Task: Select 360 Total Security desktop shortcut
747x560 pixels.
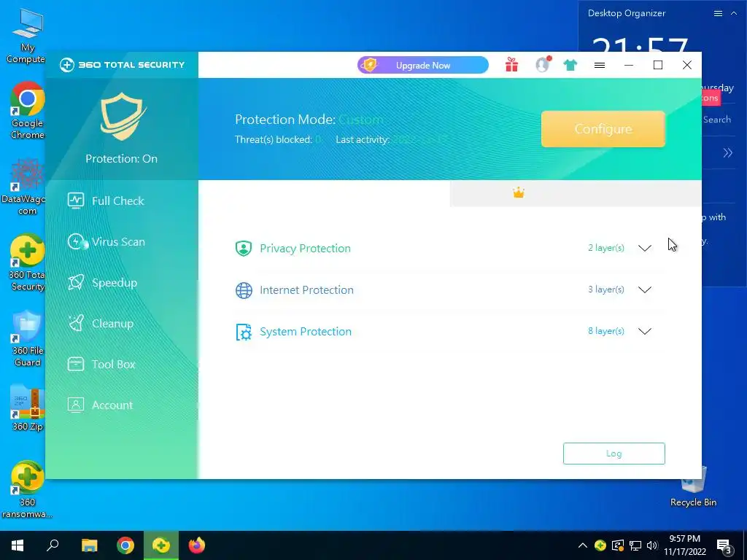Action: pyautogui.click(x=27, y=262)
